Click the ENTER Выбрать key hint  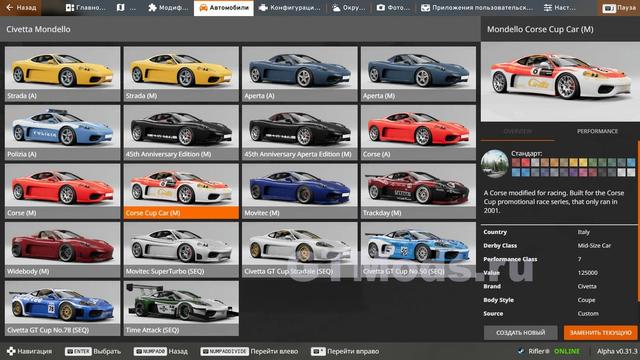93,351
